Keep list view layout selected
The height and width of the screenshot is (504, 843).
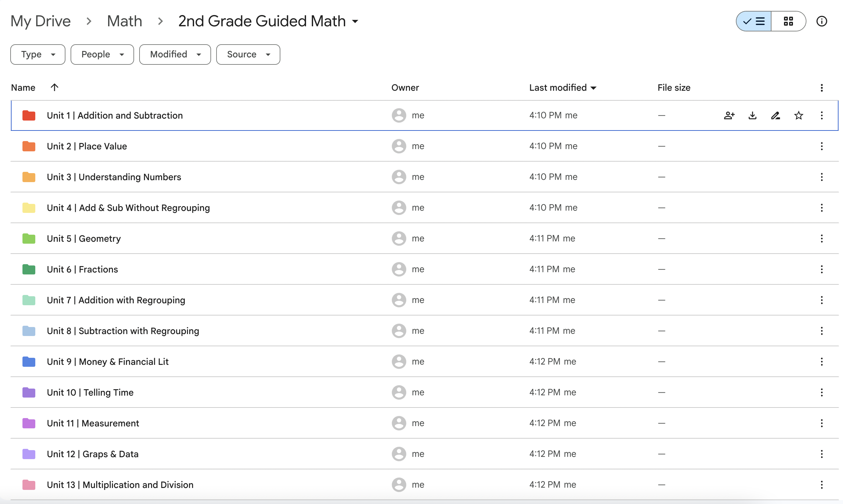(753, 21)
